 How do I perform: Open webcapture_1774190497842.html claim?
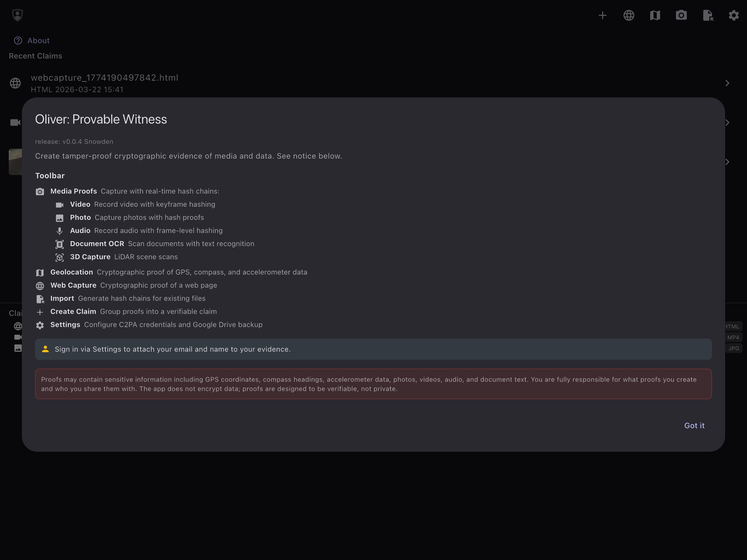pyautogui.click(x=373, y=83)
